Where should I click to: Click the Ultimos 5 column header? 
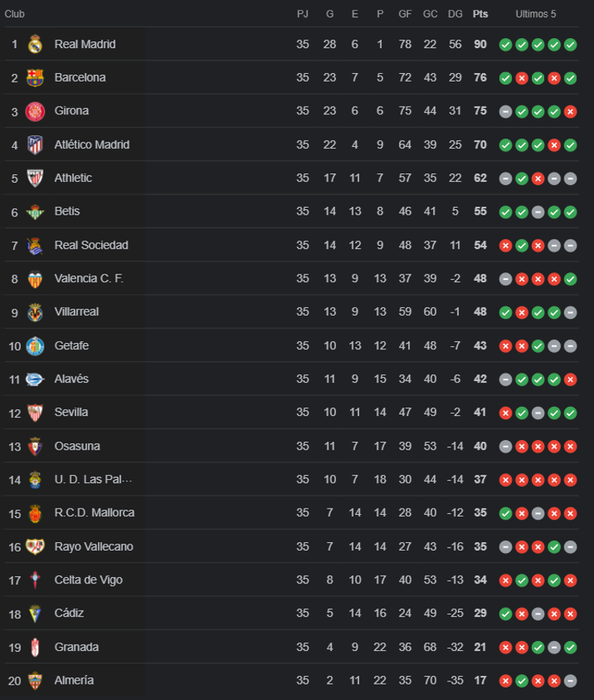tap(537, 14)
